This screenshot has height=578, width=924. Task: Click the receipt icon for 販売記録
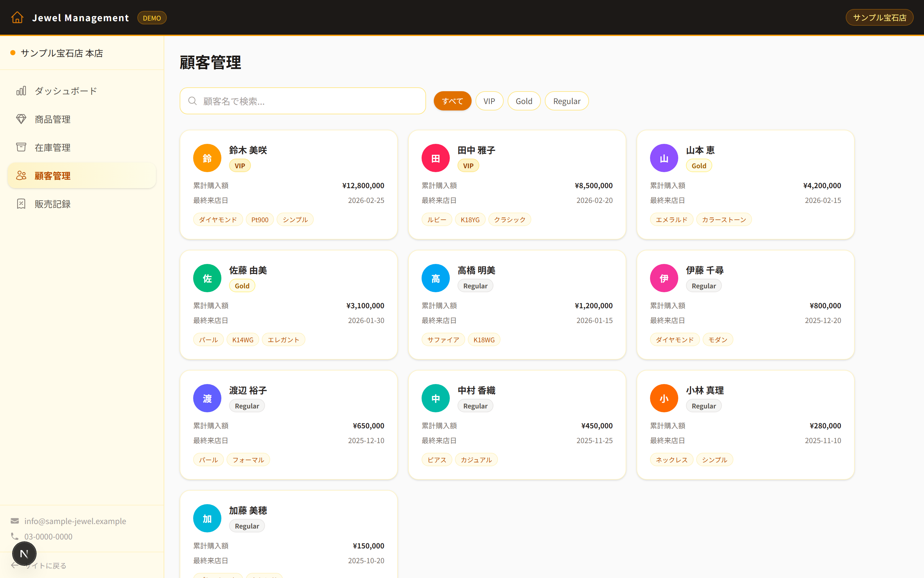21,204
